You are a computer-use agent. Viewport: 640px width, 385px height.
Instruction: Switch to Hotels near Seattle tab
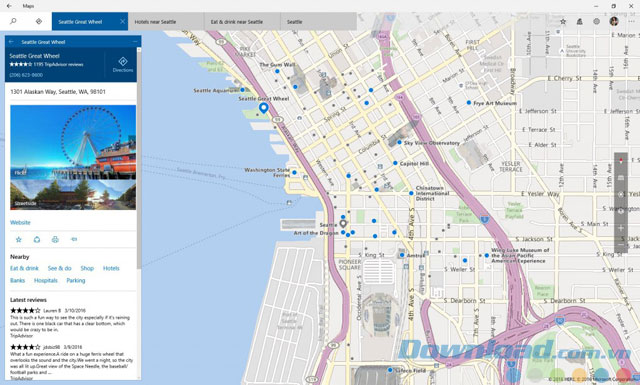[166, 22]
